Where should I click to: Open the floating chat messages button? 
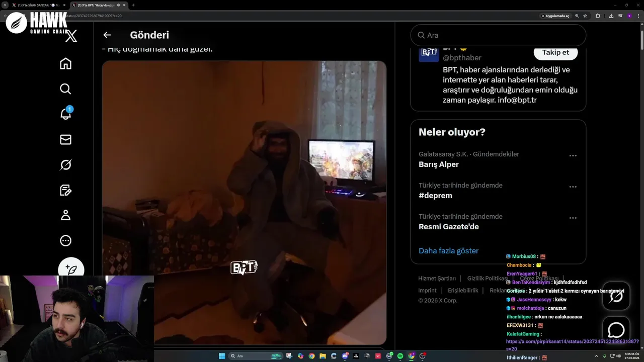pyautogui.click(x=616, y=330)
